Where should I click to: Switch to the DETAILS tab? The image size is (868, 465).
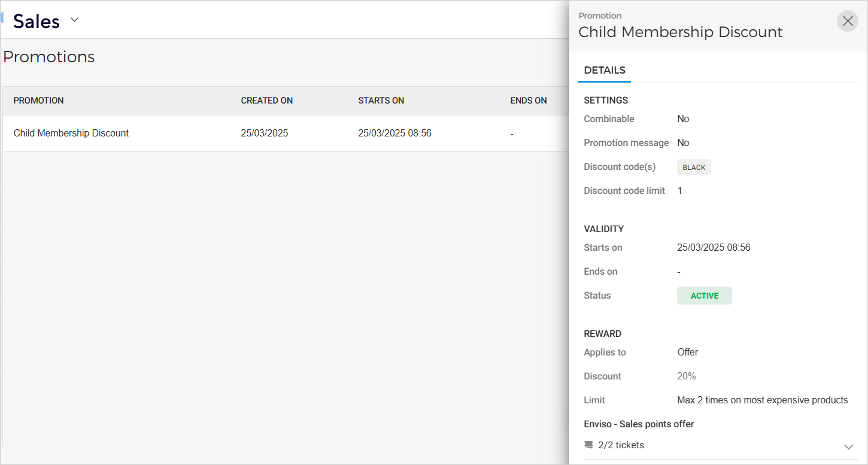tap(604, 70)
